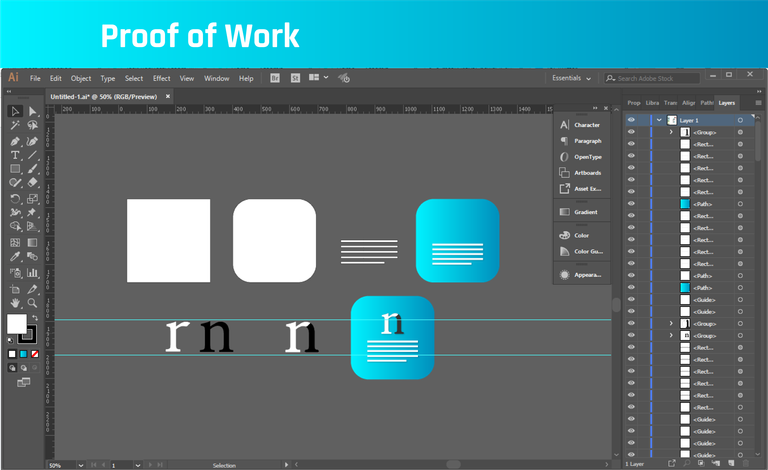
Task: Open Arrange Documents dropdown arrow
Action: [x=326, y=77]
